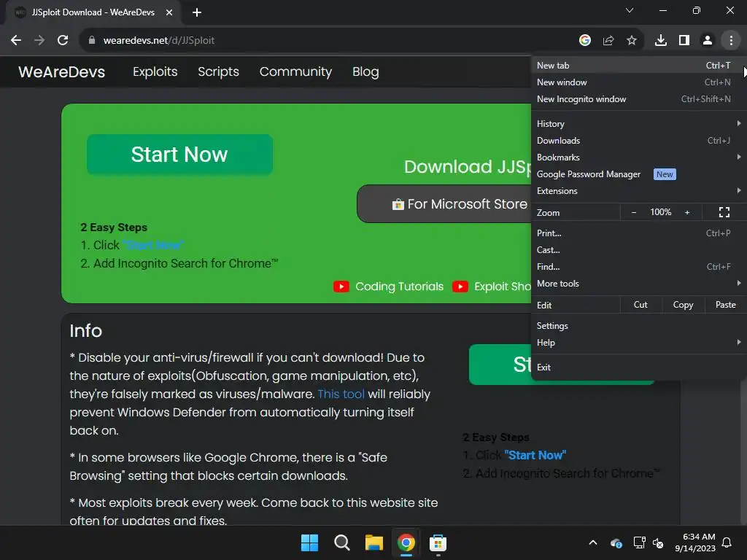Click "Start Now" link in right sidebar steps
The height and width of the screenshot is (560, 747).
pos(535,455)
